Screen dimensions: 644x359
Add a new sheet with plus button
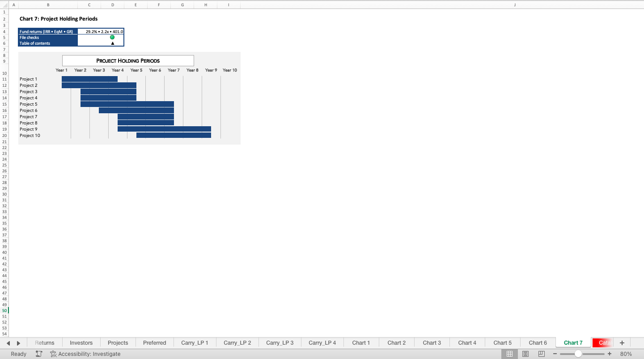point(622,343)
